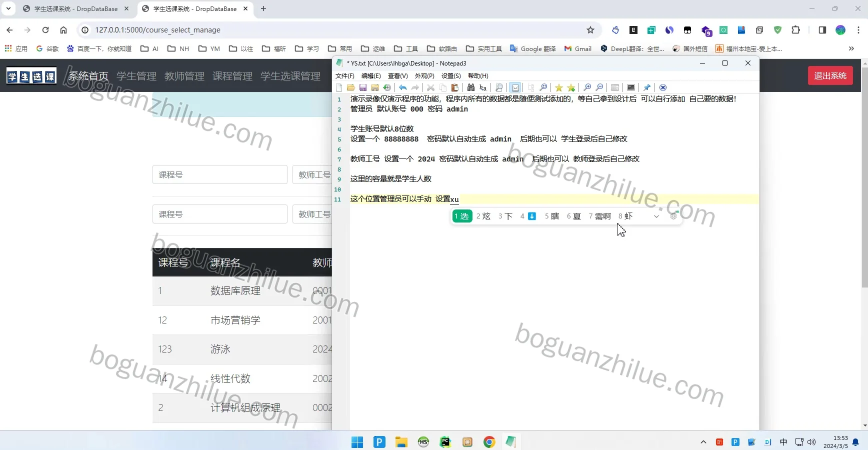
Task: Open Find with the binoculars icon
Action: pos(470,87)
